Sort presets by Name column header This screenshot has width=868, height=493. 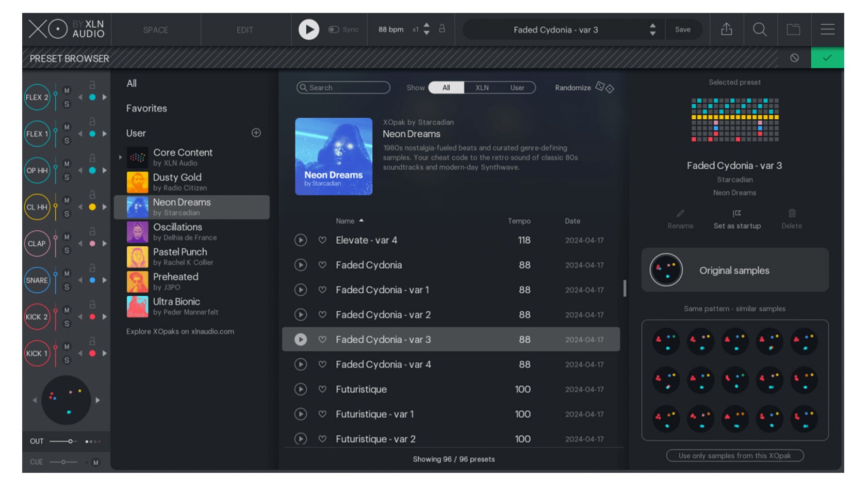345,221
